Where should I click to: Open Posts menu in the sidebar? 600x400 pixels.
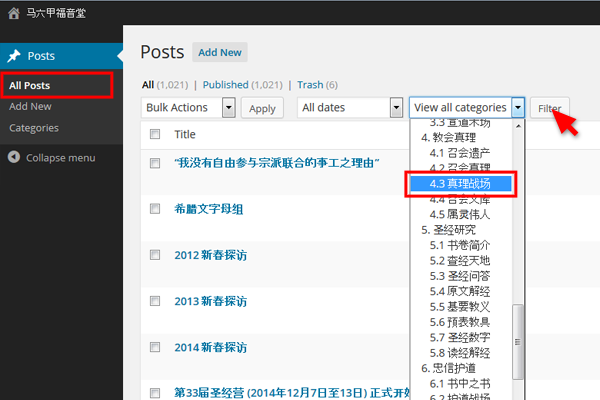click(61, 56)
